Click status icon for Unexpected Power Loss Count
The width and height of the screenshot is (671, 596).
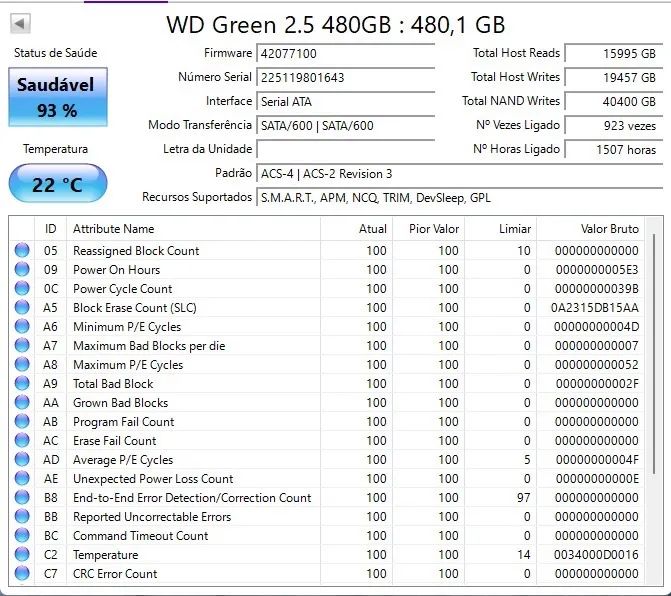[x=22, y=478]
